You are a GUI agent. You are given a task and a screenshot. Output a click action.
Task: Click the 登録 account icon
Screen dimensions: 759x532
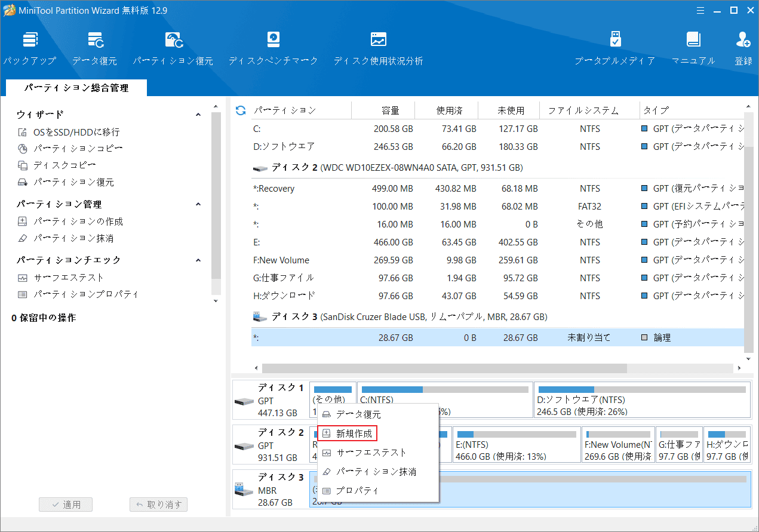click(x=743, y=39)
